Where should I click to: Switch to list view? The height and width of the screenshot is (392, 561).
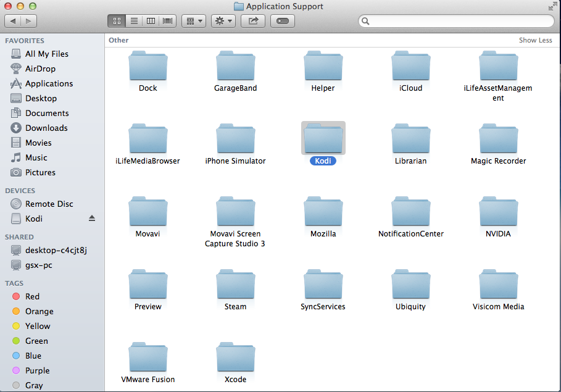tap(134, 20)
